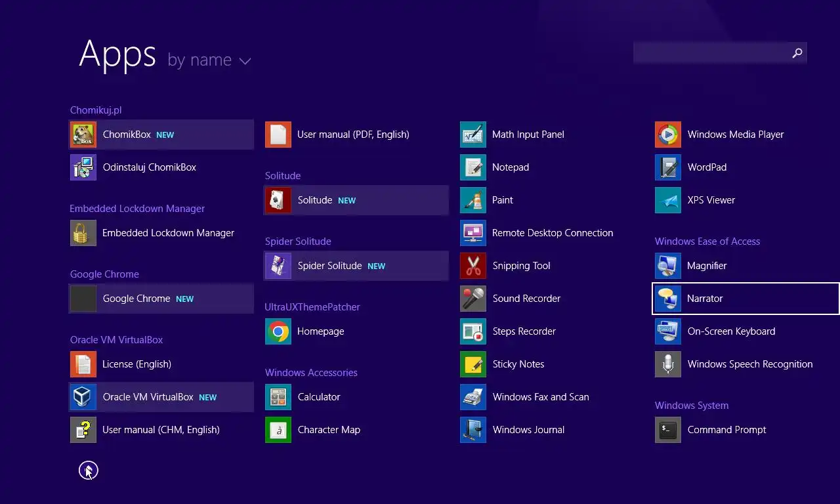Screen dimensions: 840x504
Task: Open the User manual (CHM, English) icon
Action: pyautogui.click(x=83, y=430)
